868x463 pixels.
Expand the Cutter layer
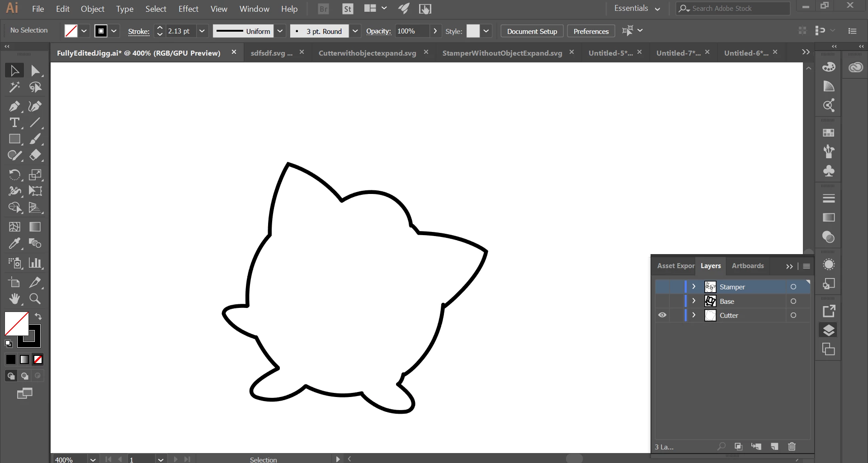tap(694, 315)
